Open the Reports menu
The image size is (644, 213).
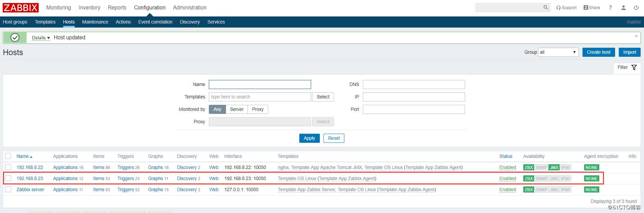[x=117, y=7]
